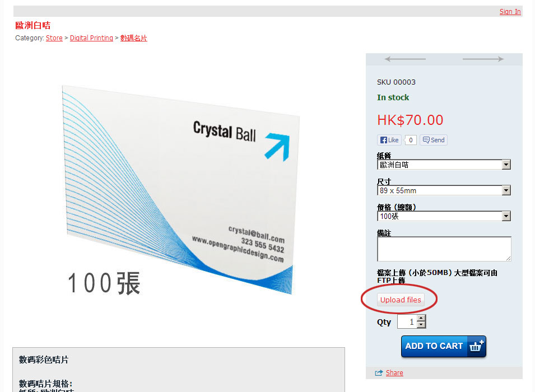
Task: Click the Share link
Action: 394,373
